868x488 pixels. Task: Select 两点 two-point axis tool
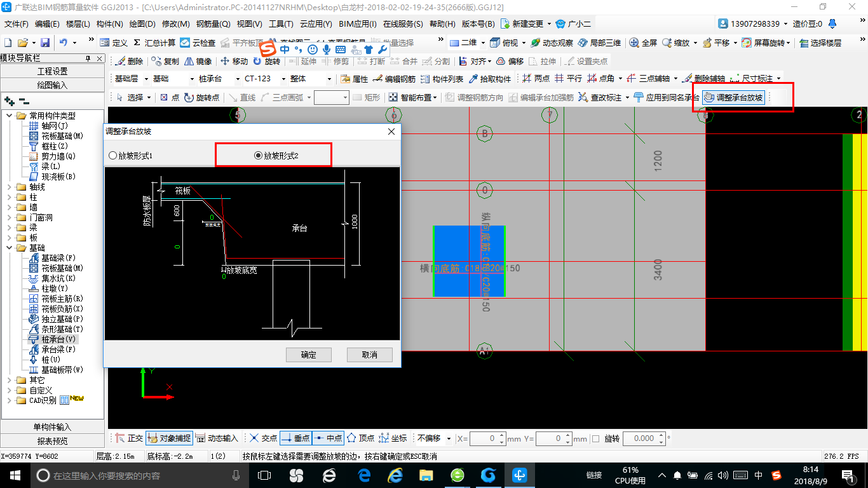536,79
